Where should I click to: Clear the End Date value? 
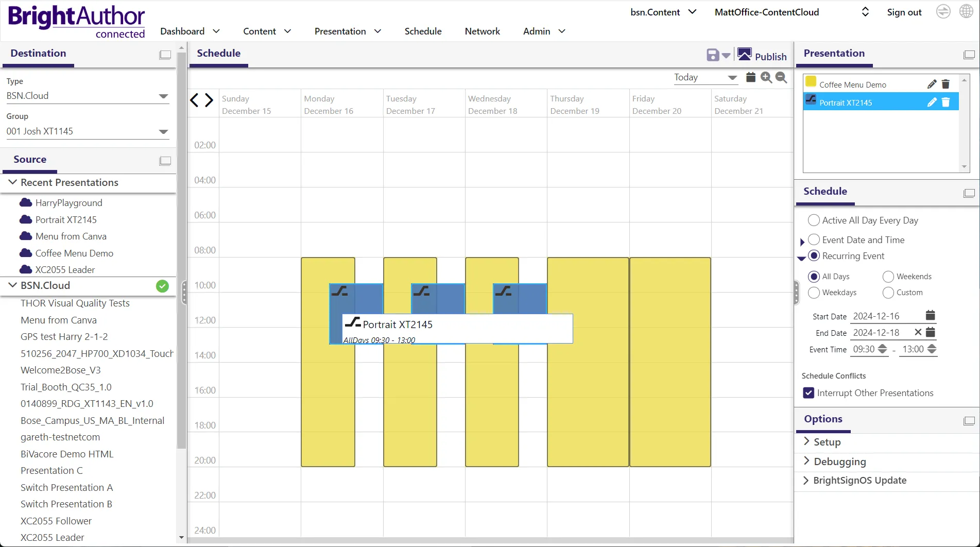pos(918,332)
